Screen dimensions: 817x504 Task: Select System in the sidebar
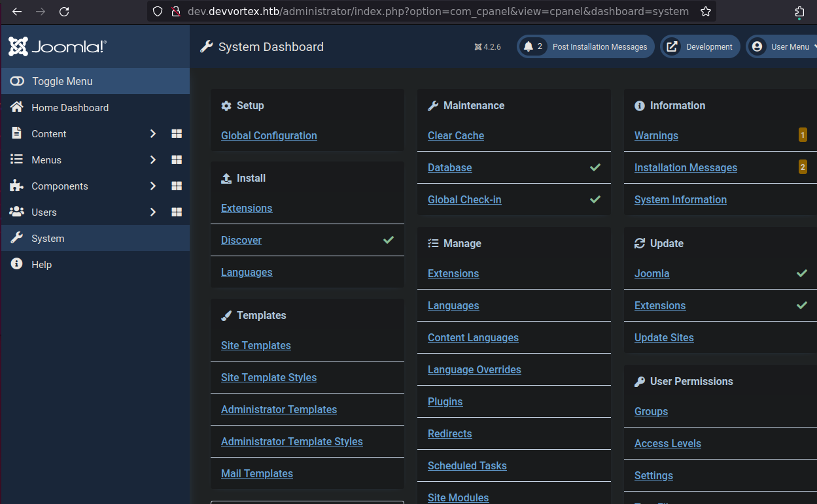click(96, 238)
